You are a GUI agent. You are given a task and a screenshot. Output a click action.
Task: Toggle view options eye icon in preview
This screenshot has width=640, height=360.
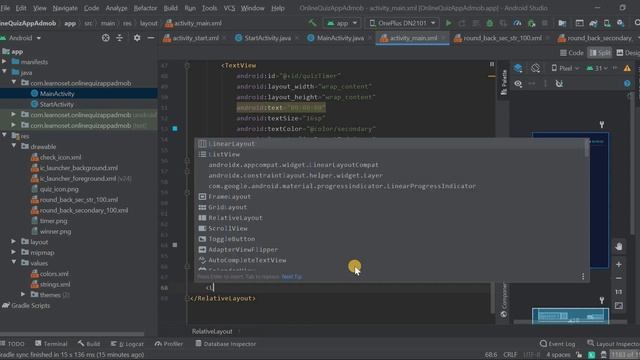pyautogui.click(x=518, y=84)
